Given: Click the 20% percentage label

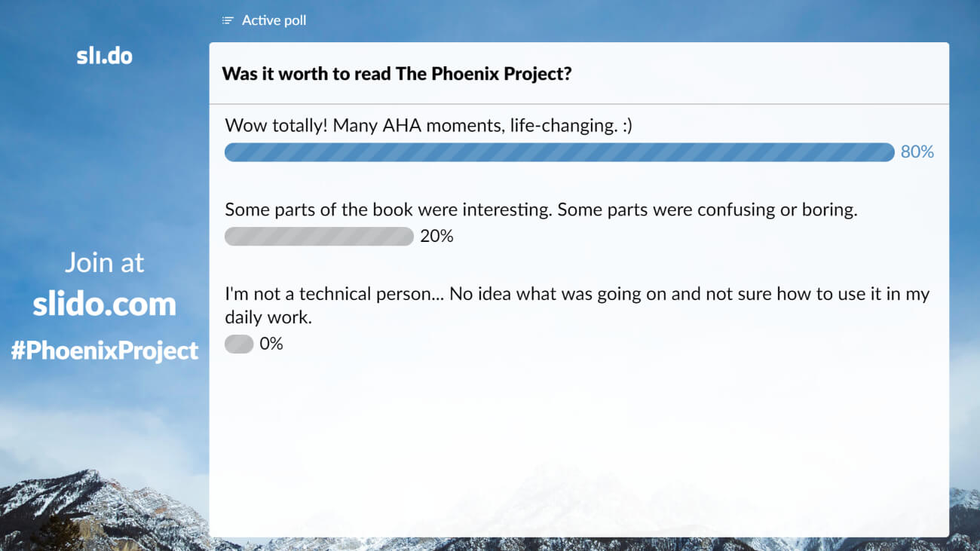Looking at the screenshot, I should coord(436,237).
